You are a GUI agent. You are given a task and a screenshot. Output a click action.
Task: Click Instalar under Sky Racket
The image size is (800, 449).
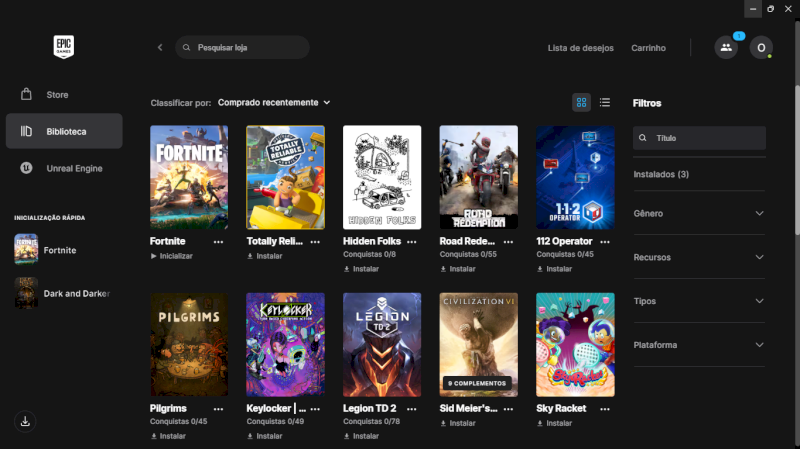click(x=555, y=423)
